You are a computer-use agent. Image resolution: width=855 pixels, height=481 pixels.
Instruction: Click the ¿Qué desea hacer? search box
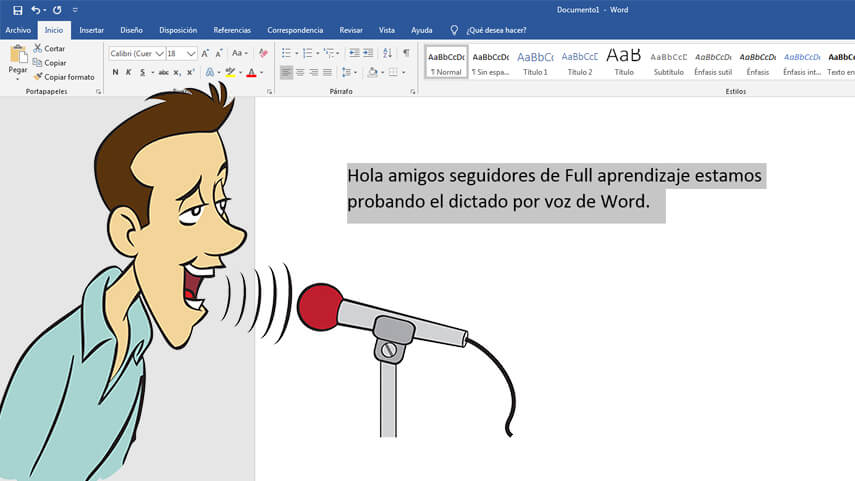[x=496, y=30]
